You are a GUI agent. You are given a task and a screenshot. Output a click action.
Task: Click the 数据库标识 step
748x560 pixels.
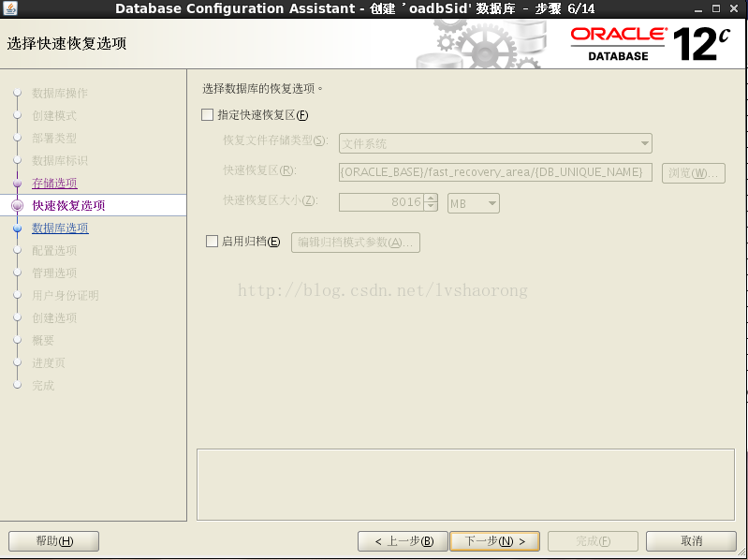pos(60,160)
